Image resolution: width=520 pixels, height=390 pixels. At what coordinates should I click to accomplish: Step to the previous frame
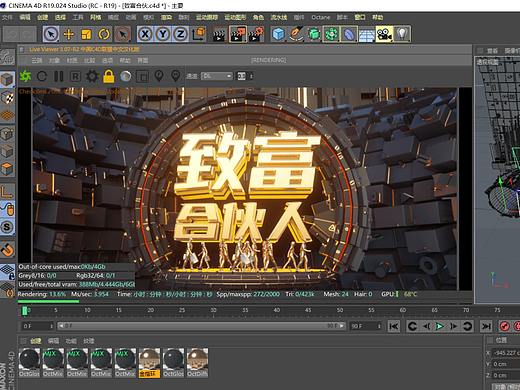(426, 326)
